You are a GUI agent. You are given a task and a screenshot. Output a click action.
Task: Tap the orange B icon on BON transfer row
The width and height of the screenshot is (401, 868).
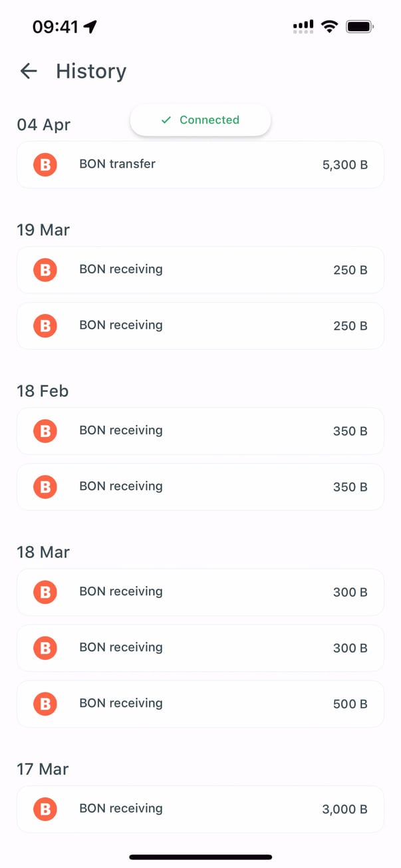(x=45, y=165)
